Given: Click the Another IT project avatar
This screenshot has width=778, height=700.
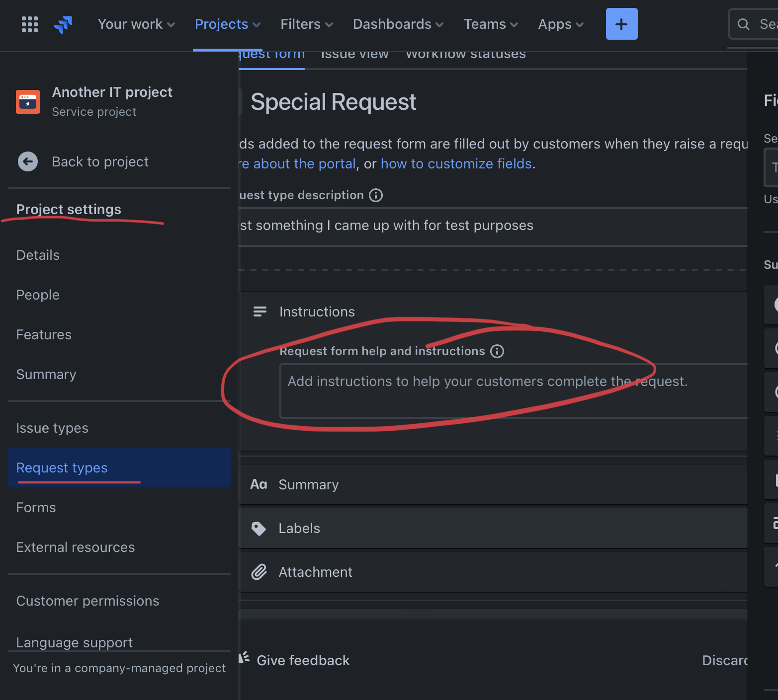Looking at the screenshot, I should [x=28, y=101].
